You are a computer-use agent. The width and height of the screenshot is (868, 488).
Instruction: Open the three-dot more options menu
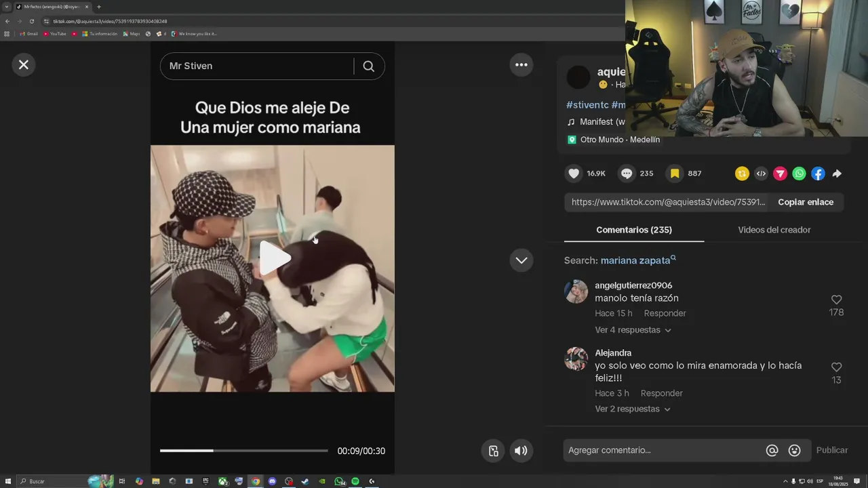521,65
